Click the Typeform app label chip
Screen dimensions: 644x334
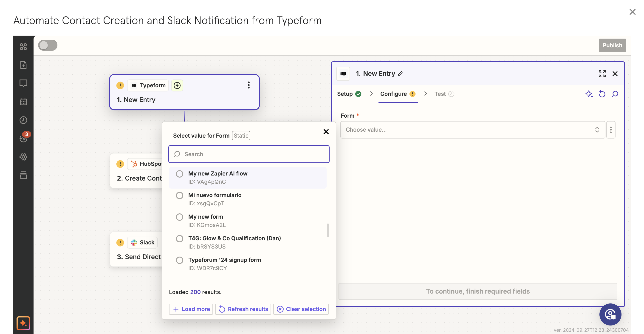click(x=148, y=85)
